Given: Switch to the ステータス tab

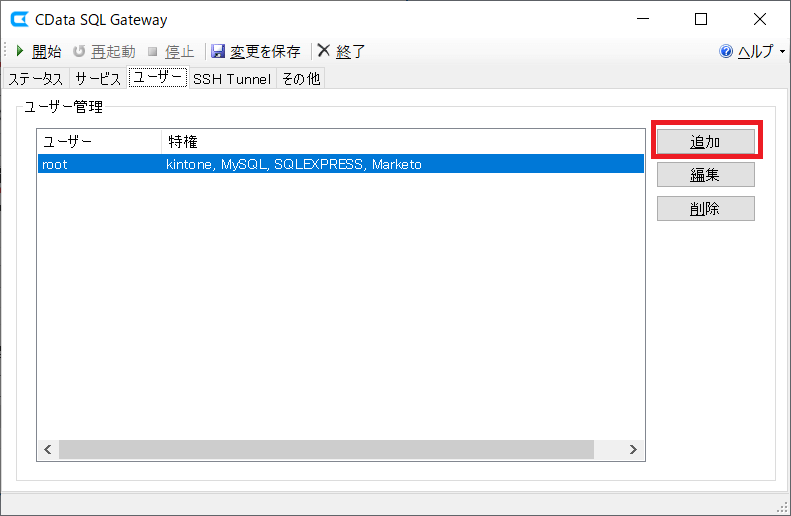Looking at the screenshot, I should (36, 79).
